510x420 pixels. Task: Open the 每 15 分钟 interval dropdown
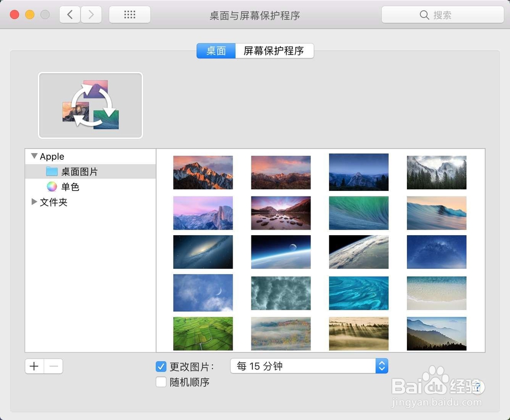[x=309, y=366]
